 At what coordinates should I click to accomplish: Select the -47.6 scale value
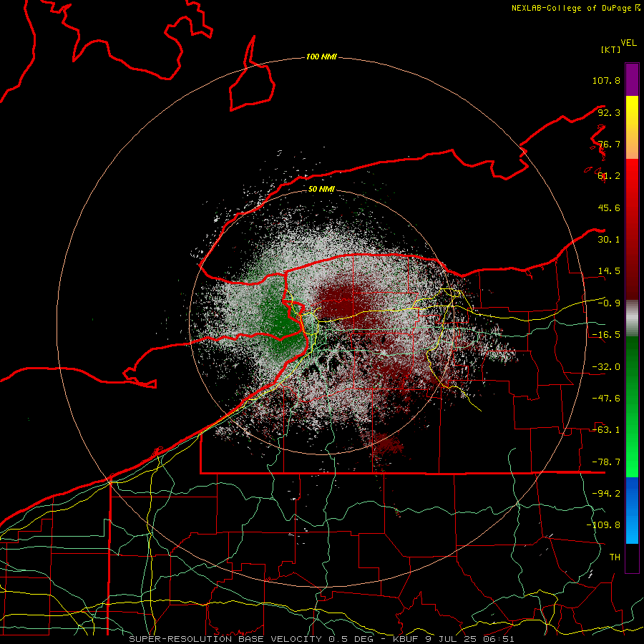pyautogui.click(x=606, y=399)
